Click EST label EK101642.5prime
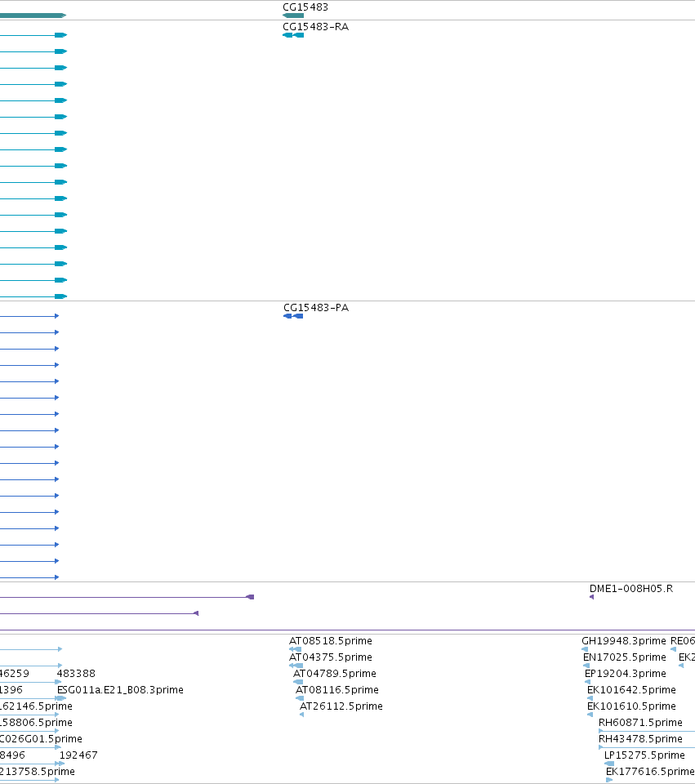 631,689
